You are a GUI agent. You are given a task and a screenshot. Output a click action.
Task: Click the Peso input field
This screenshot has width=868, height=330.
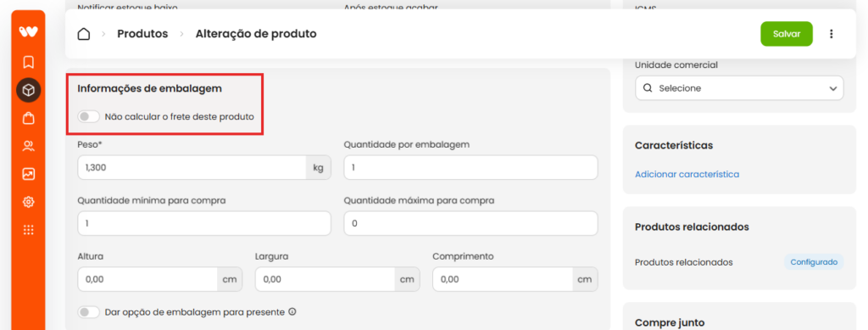pos(192,167)
